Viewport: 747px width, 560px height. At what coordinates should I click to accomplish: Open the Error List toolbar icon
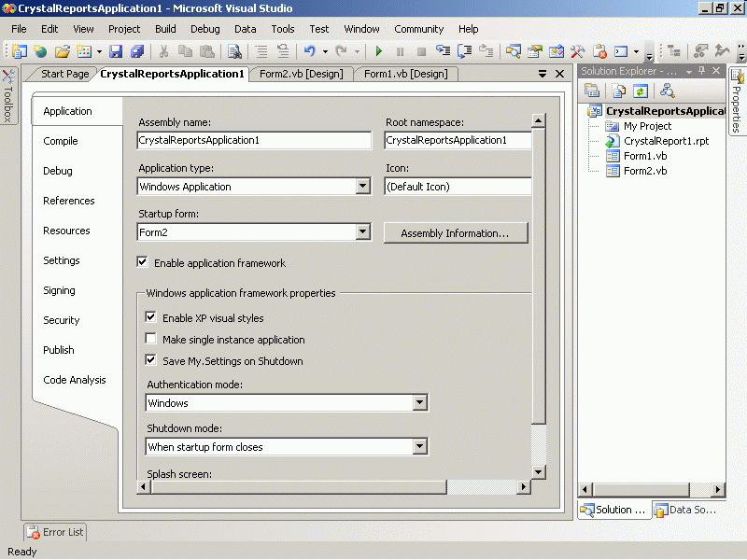[599, 51]
